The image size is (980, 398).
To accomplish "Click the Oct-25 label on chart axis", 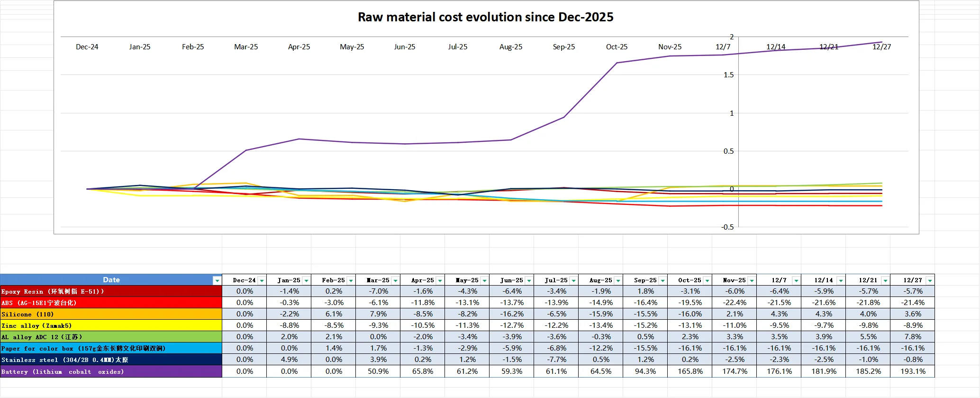I will [617, 47].
